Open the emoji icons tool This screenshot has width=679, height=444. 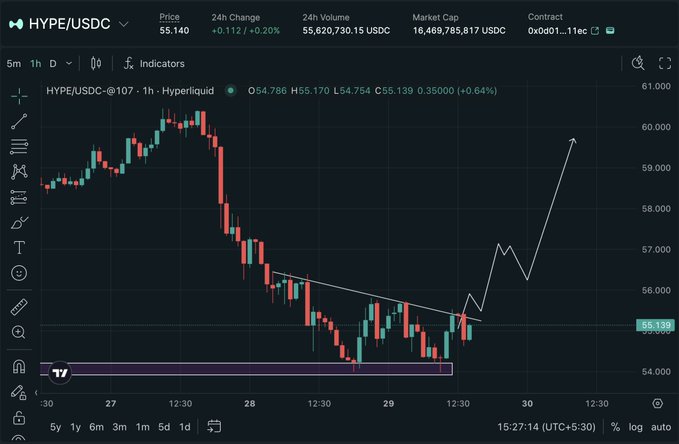click(x=19, y=273)
